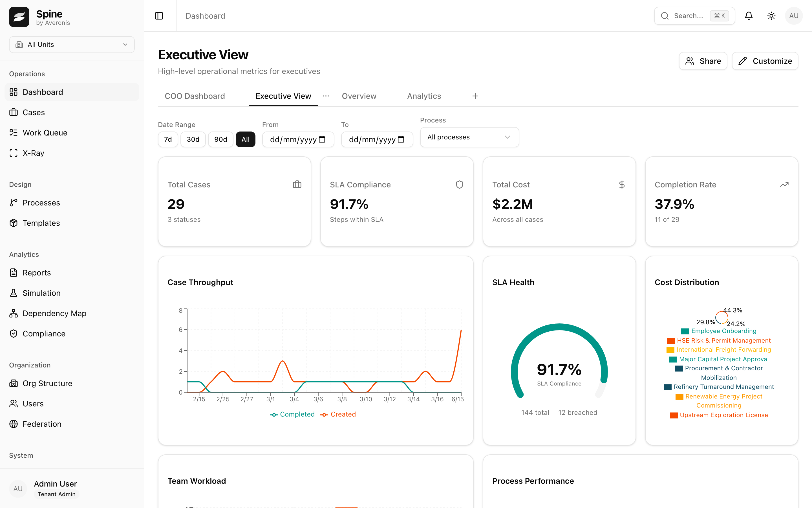Click the Cases briefcase icon in sidebar
Image resolution: width=812 pixels, height=508 pixels.
tap(14, 112)
